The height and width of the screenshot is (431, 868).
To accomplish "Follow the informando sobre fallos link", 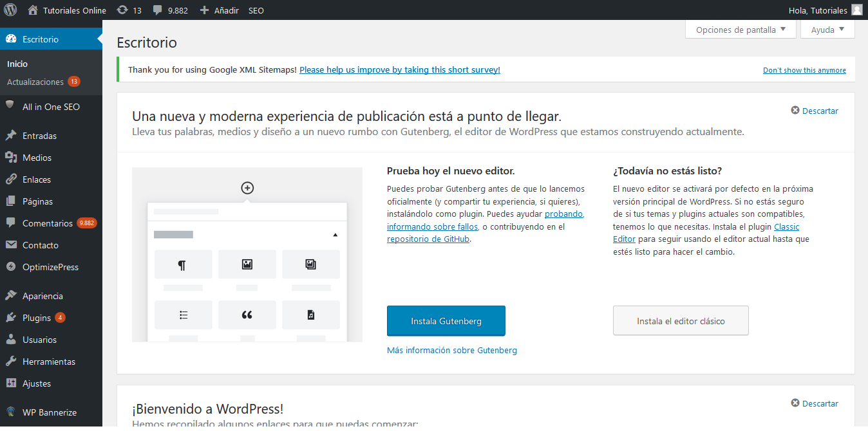I will [433, 226].
